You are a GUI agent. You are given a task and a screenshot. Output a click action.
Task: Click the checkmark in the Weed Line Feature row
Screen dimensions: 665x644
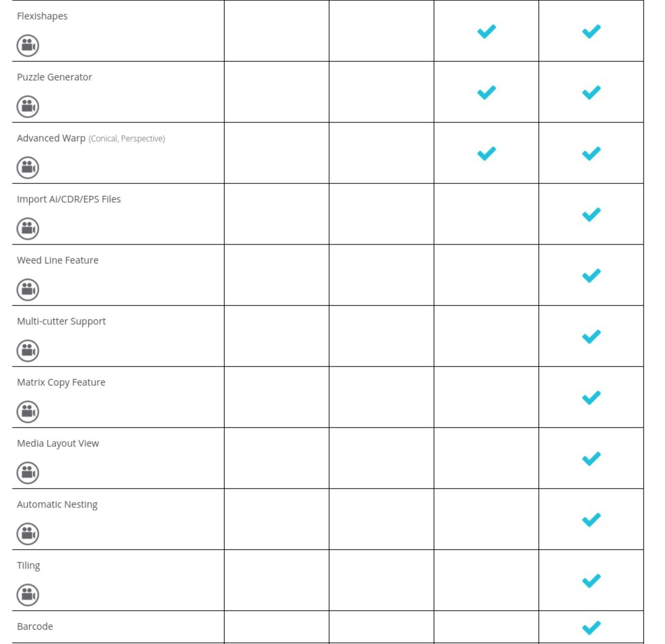coord(591,276)
